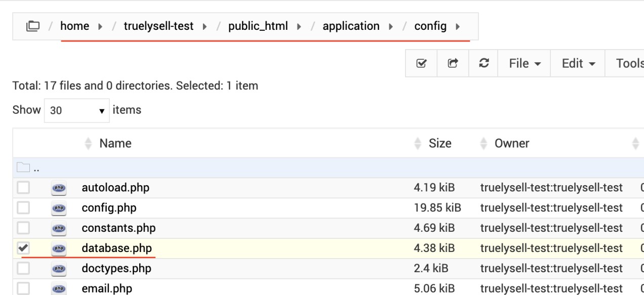Open the File menu
Image resolution: width=644 pixels, height=295 pixels.
(525, 63)
